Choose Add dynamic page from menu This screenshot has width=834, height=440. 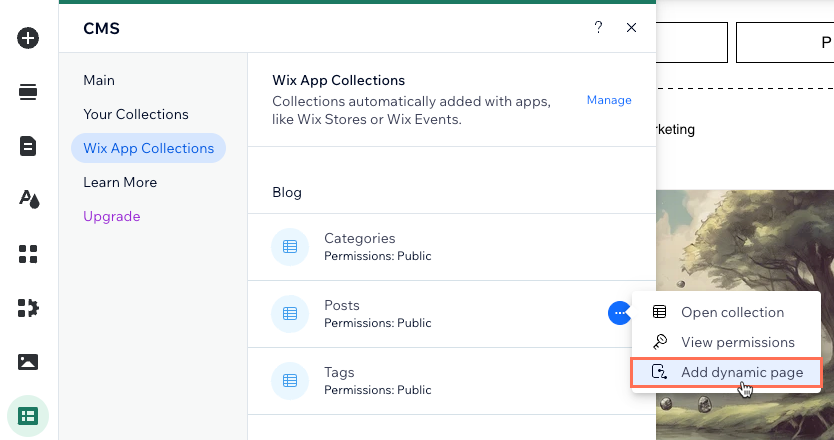(x=727, y=372)
